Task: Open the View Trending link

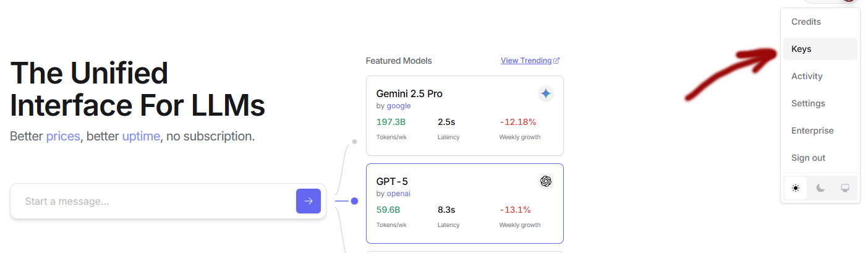Action: [525, 61]
